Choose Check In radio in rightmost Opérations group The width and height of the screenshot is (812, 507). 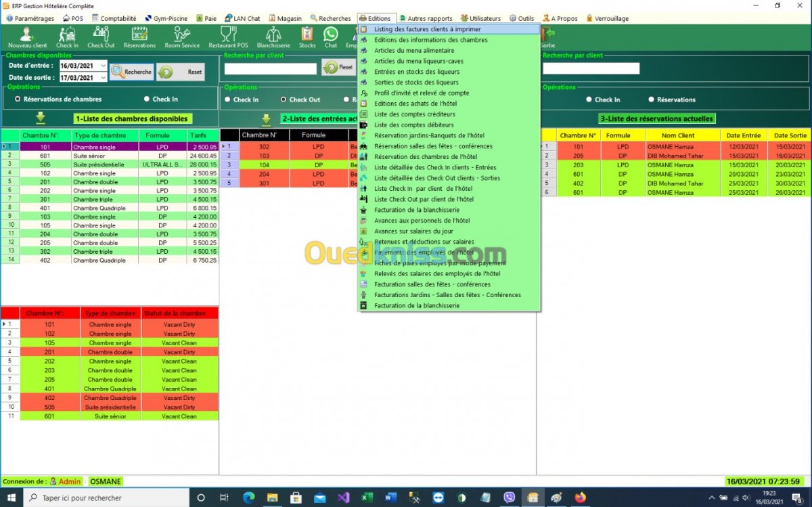click(589, 100)
